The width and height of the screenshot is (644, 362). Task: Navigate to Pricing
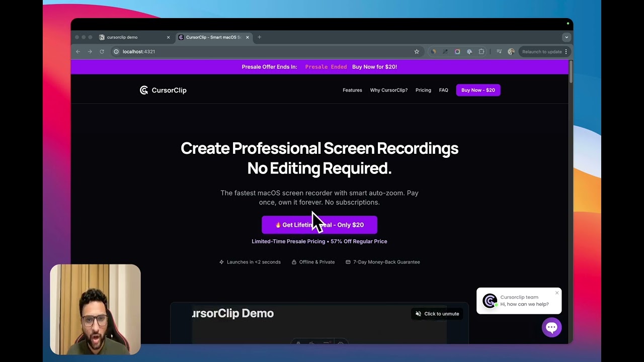click(423, 90)
